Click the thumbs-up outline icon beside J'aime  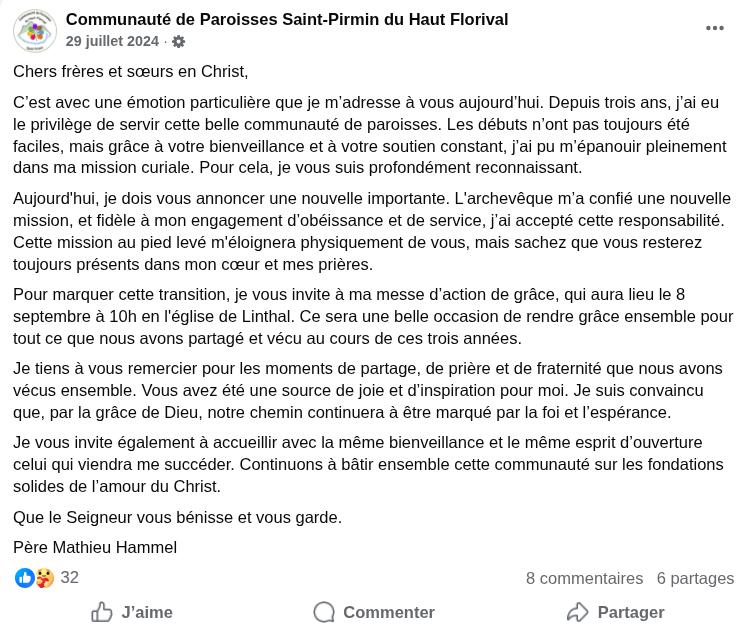[102, 612]
